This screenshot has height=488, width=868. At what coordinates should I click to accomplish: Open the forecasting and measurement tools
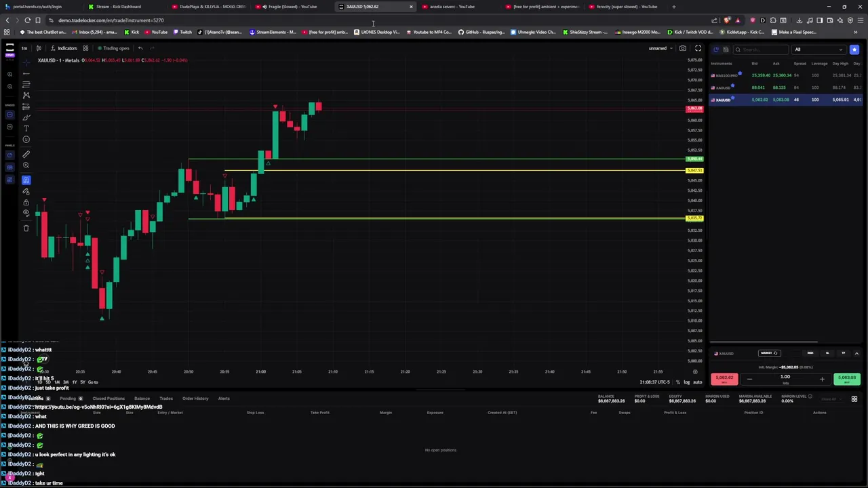(x=26, y=106)
